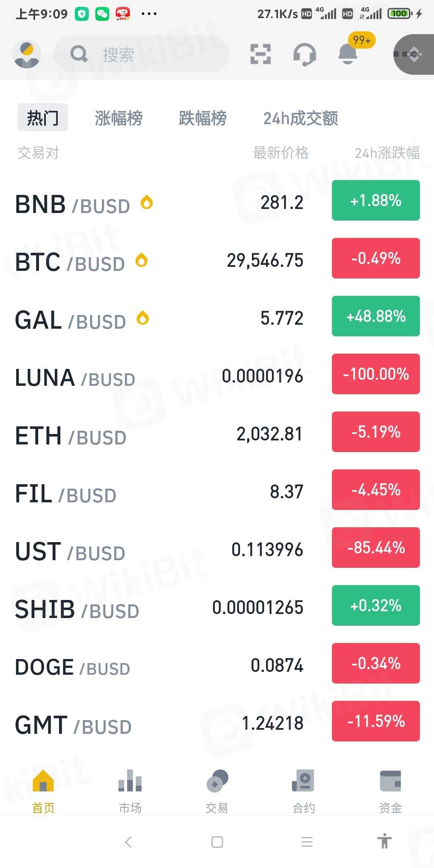Select the 热门 tab
Image resolution: width=434 pixels, height=868 pixels.
[43, 118]
